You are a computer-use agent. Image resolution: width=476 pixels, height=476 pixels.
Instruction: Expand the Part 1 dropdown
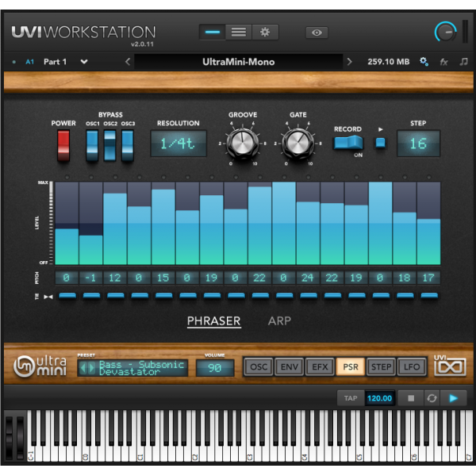tap(84, 61)
